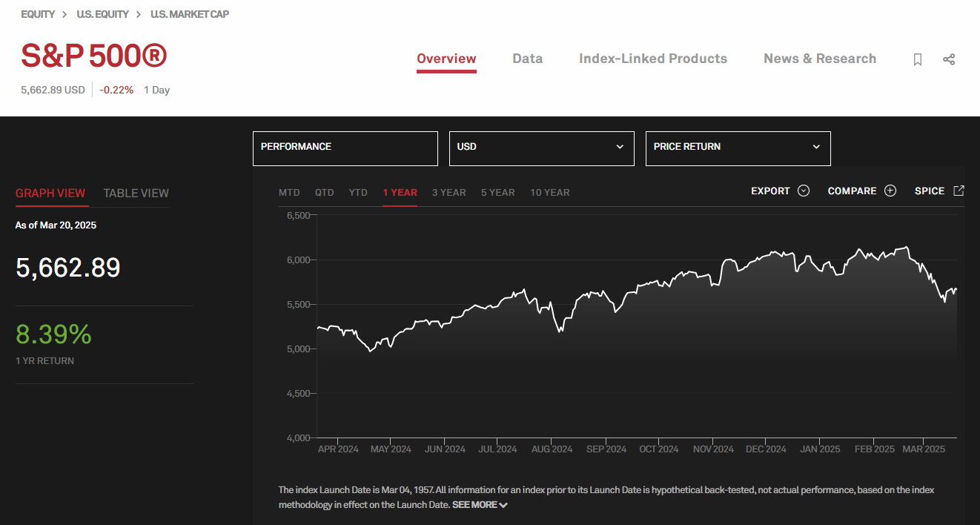The width and height of the screenshot is (980, 525).
Task: Follow the U.S. Equity breadcrumb link
Action: pos(103,14)
